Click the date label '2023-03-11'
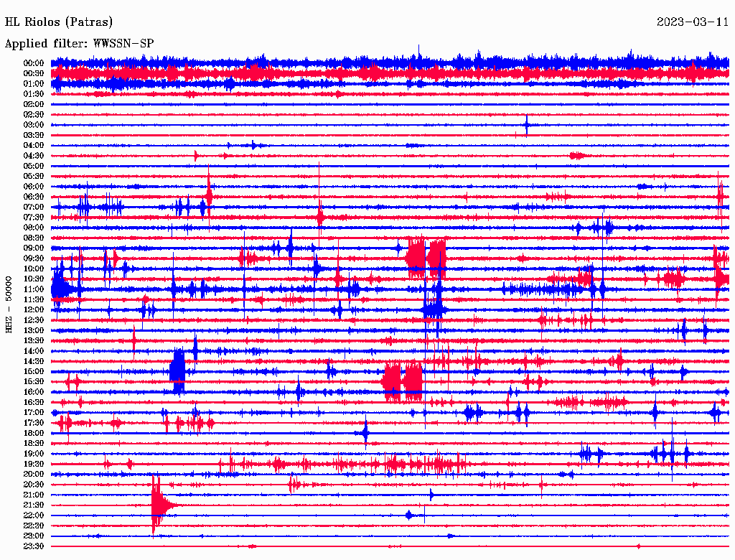The width and height of the screenshot is (735, 560). [x=693, y=22]
